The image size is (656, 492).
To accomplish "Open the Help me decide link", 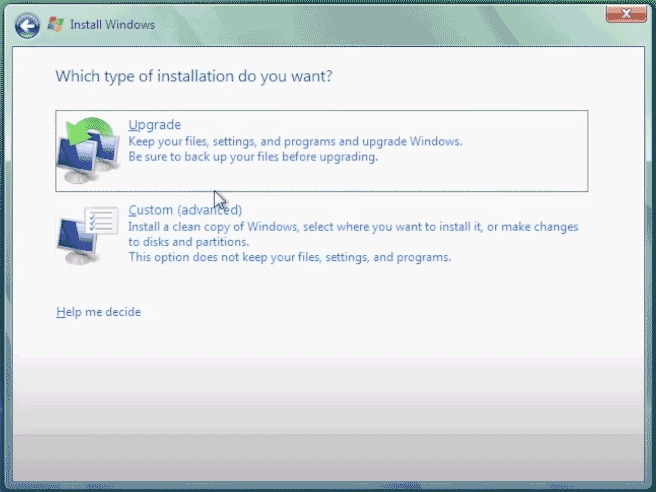I will 98,312.
